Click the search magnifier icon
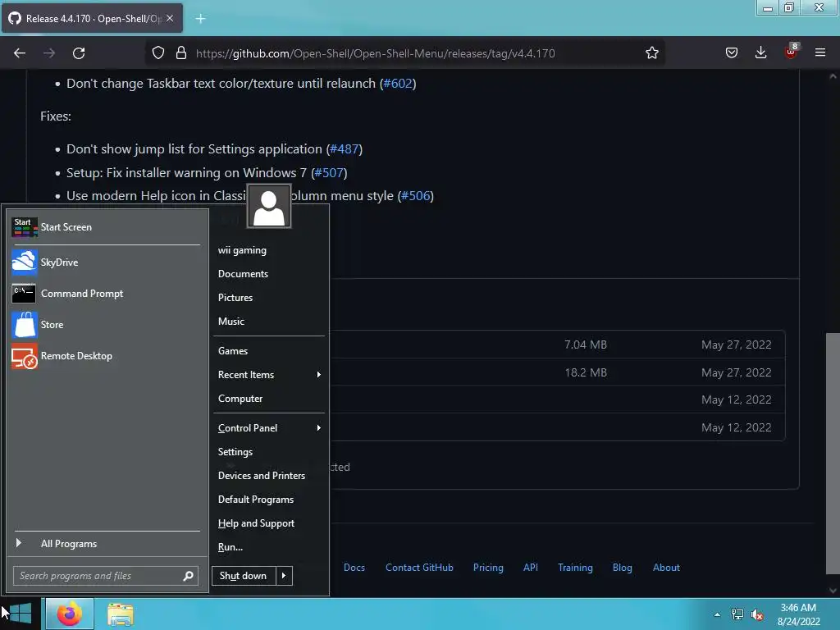This screenshot has height=630, width=840. (188, 576)
